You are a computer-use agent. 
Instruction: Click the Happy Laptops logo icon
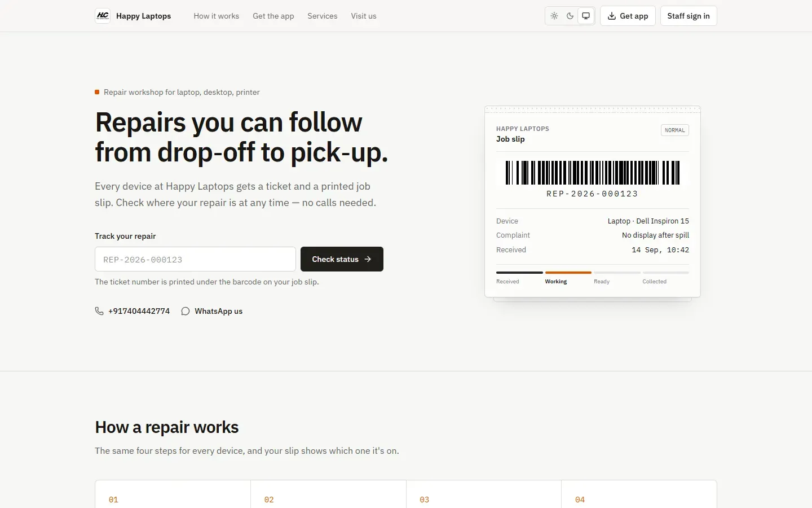(x=103, y=16)
